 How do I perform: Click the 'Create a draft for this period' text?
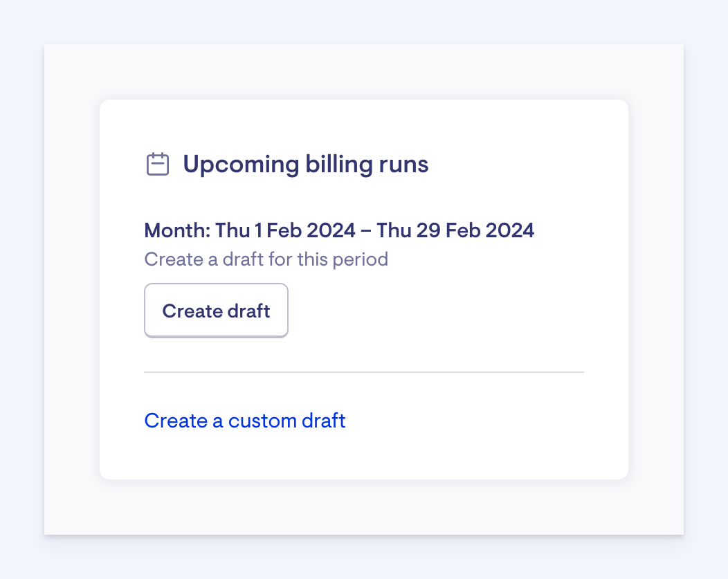[266, 259]
